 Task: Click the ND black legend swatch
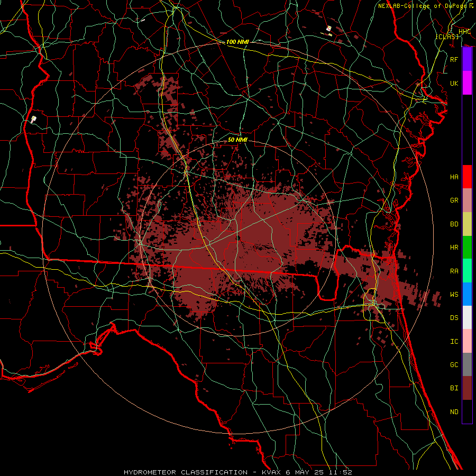click(x=467, y=411)
